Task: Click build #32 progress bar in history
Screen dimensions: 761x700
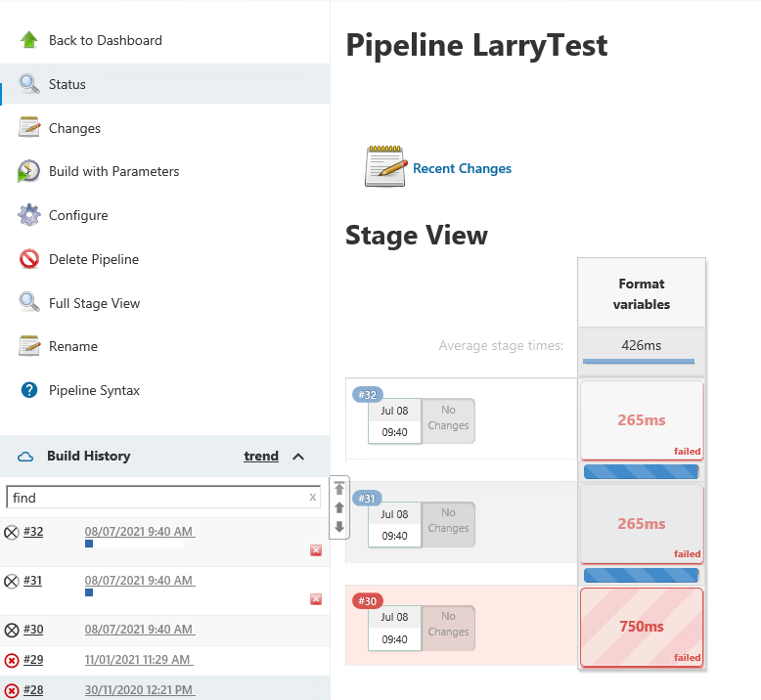Action: [x=134, y=544]
